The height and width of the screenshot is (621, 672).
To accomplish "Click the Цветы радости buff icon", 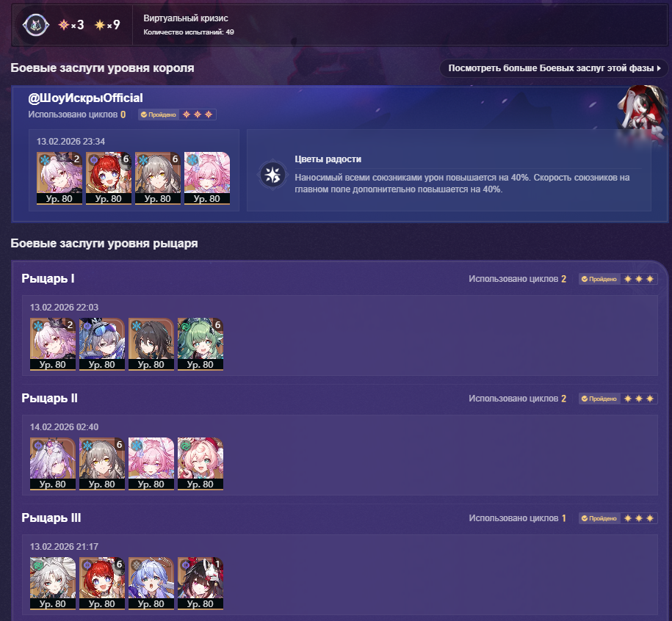I will point(272,175).
